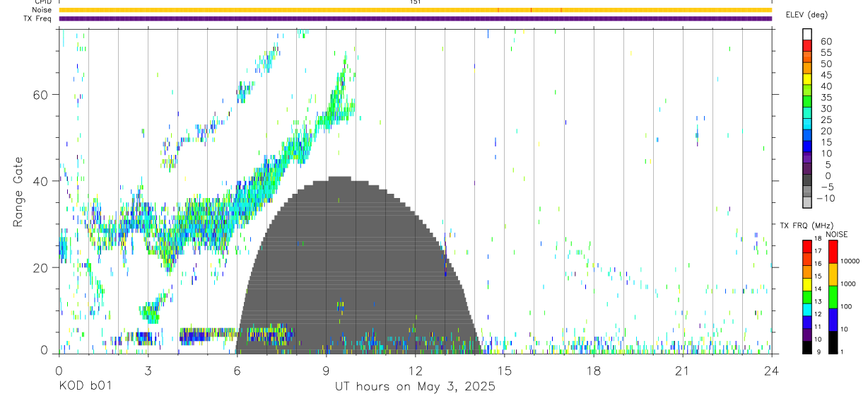Click the yellow Noise strip above the plot
The image size is (868, 401).
coord(415,10)
